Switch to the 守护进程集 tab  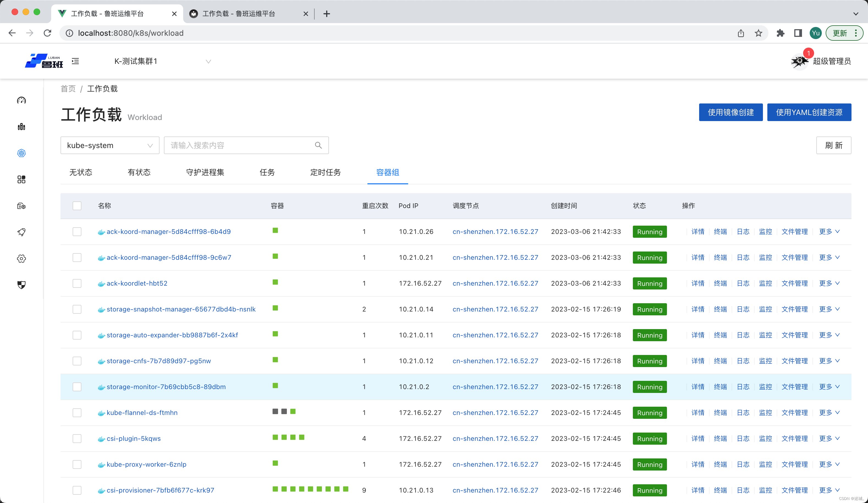tap(205, 172)
